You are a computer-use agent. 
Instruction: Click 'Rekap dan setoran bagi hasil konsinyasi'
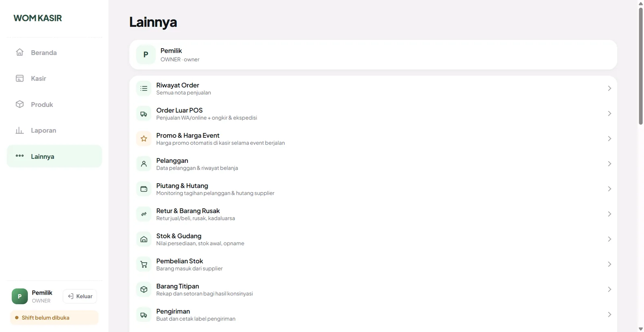click(x=204, y=293)
